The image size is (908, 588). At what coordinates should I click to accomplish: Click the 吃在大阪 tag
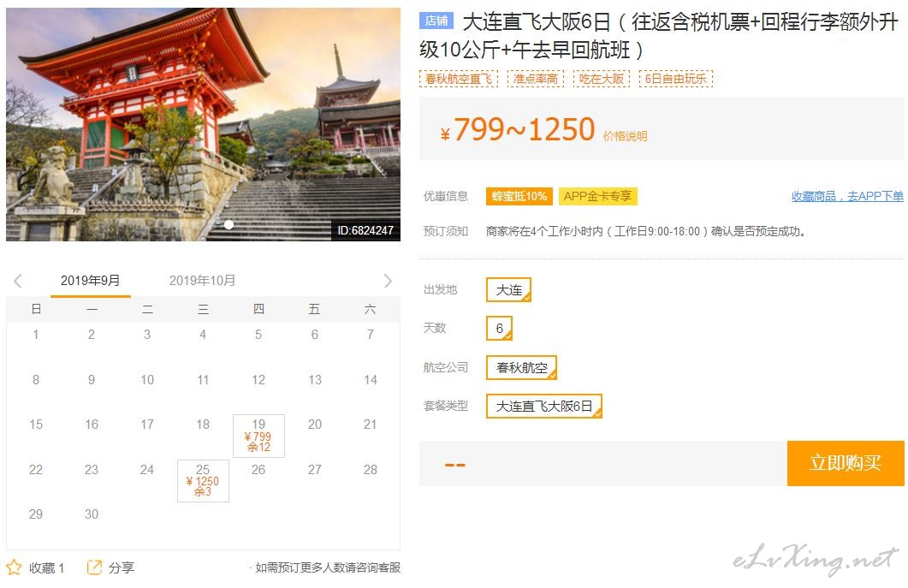pos(601,79)
